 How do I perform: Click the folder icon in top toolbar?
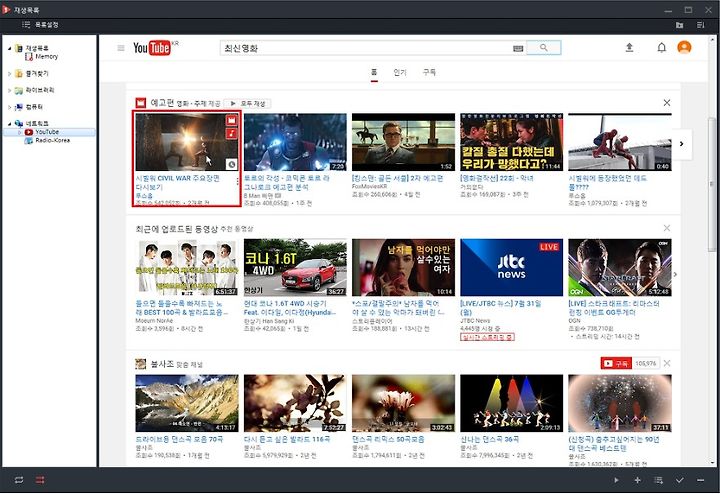click(679, 25)
